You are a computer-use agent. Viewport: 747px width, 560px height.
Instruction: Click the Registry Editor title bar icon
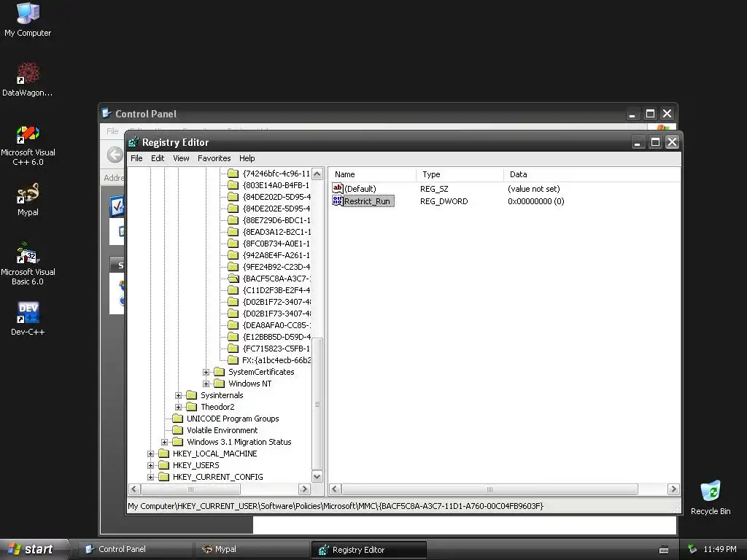(x=134, y=142)
